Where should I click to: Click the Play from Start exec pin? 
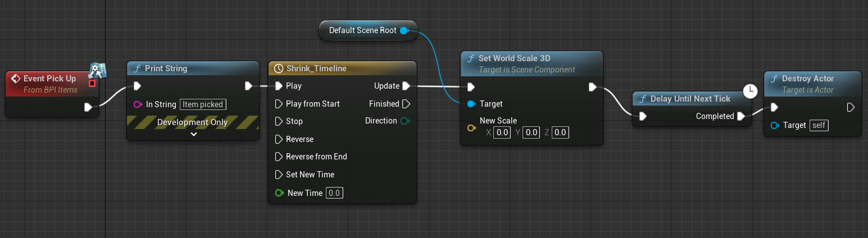(x=279, y=104)
